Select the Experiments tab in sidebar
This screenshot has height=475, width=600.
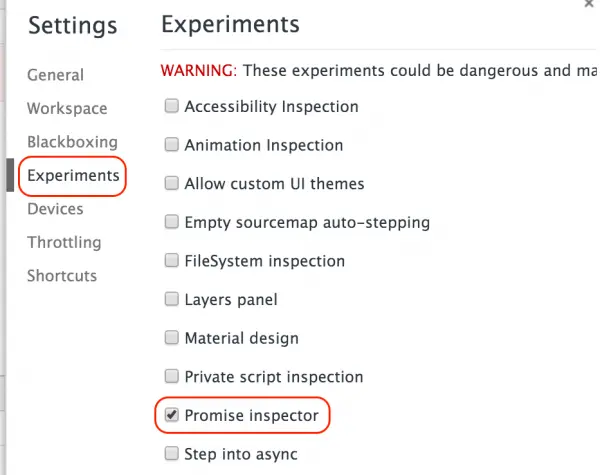pos(73,176)
